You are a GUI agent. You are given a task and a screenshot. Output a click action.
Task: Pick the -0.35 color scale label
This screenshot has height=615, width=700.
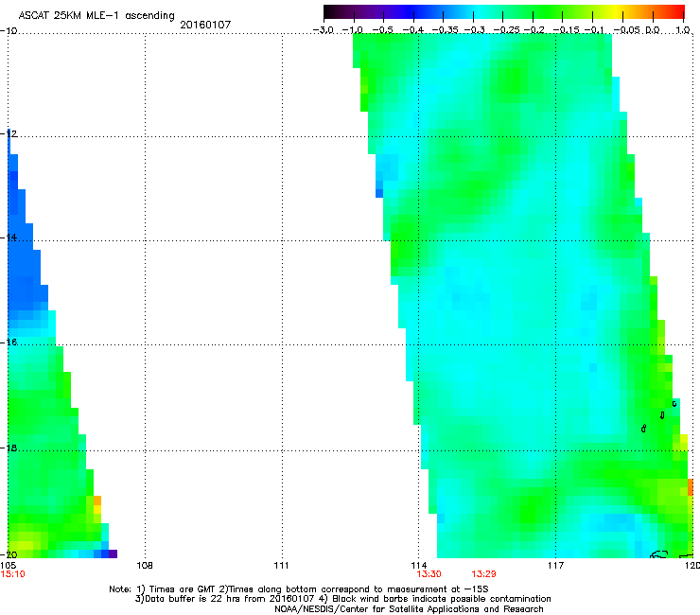pyautogui.click(x=445, y=30)
